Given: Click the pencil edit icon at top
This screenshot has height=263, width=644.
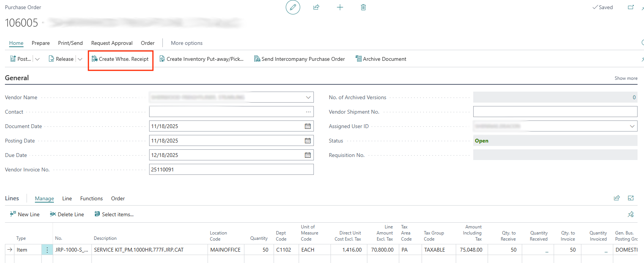Looking at the screenshot, I should [x=293, y=7].
